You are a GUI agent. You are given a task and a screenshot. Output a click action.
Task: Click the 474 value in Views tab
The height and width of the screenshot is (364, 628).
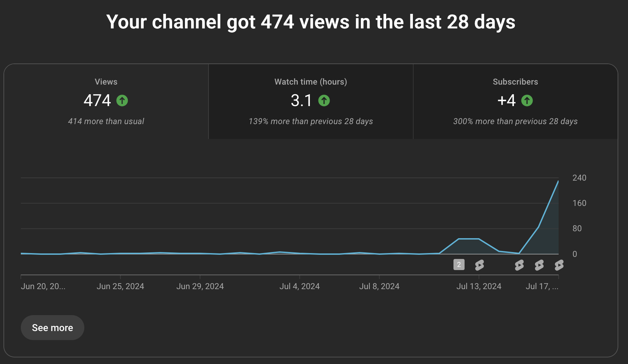pyautogui.click(x=97, y=101)
